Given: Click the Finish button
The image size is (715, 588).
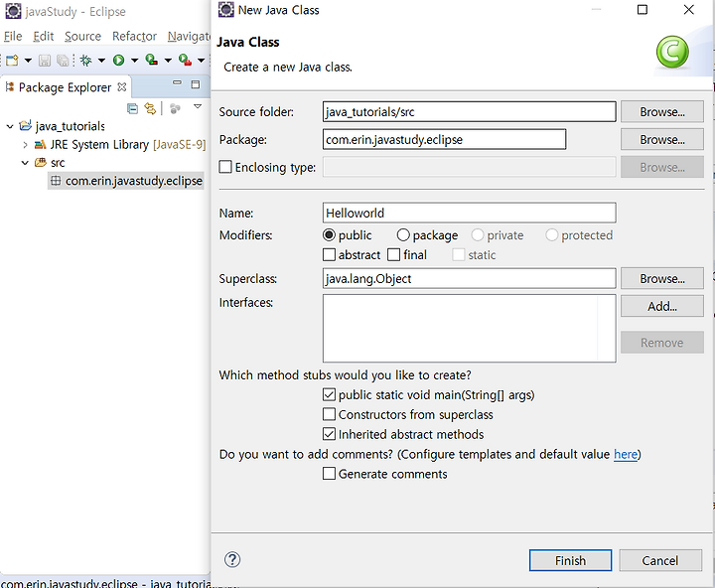Looking at the screenshot, I should 570,560.
